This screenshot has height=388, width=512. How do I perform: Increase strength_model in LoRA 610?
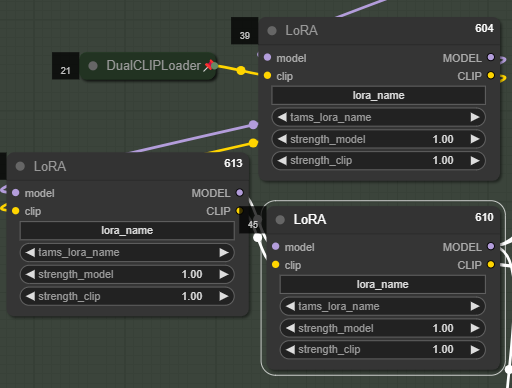(x=475, y=328)
